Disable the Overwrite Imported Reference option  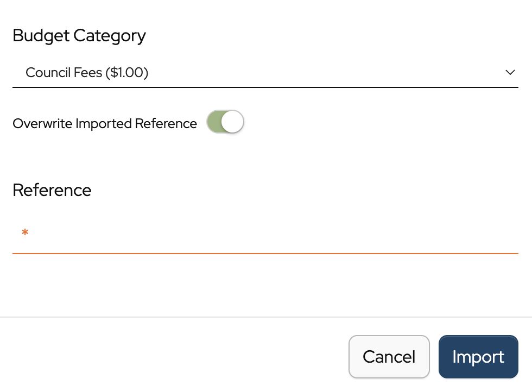[225, 122]
